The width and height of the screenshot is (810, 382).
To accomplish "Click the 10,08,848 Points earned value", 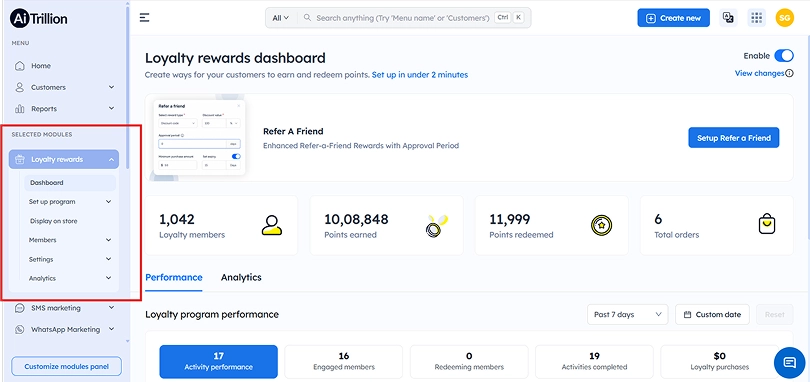I will coord(356,219).
